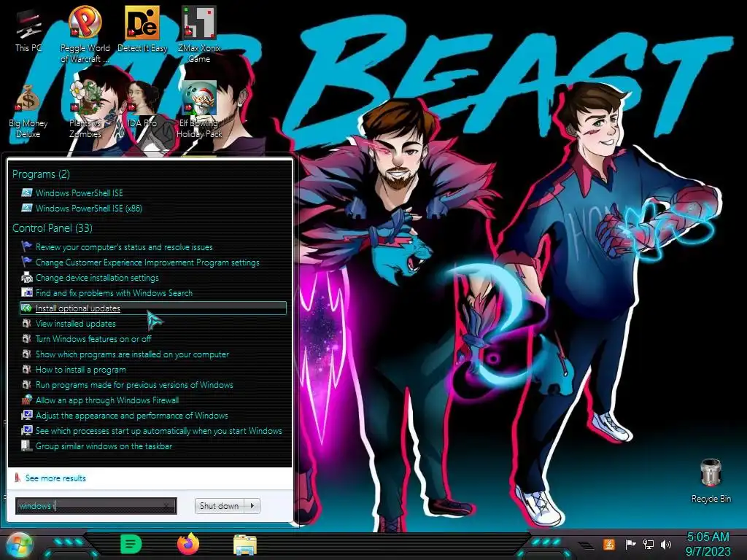Click the Programs (2) group header
Viewport: 747px width, 560px height.
41,174
